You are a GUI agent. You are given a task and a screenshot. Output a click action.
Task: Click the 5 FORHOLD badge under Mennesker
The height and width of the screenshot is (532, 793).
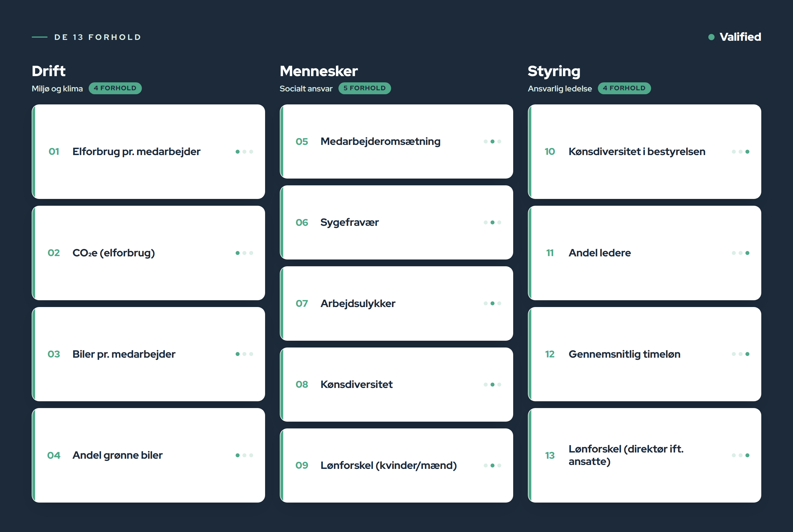pos(364,88)
